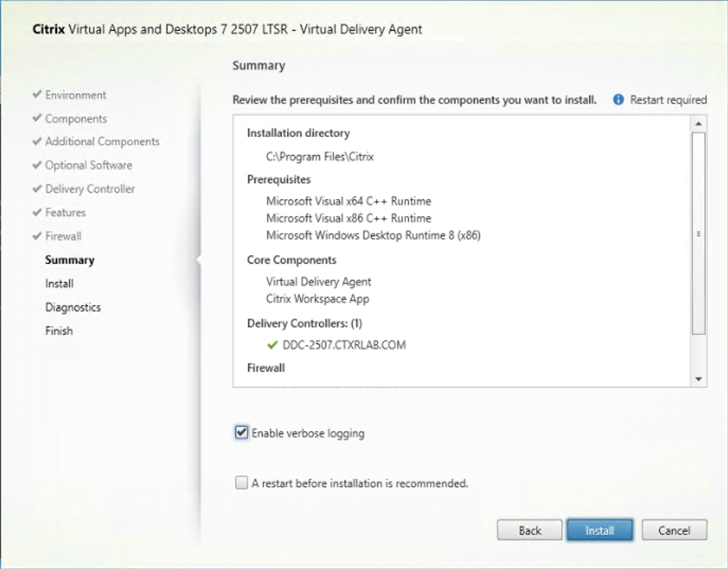
Task: Click the Back button
Action: click(529, 530)
